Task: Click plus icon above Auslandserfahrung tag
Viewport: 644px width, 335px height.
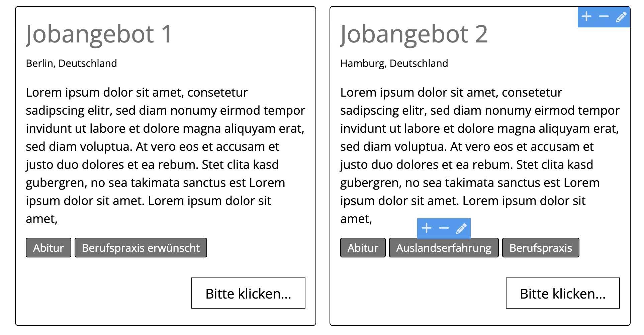Action: coord(426,228)
